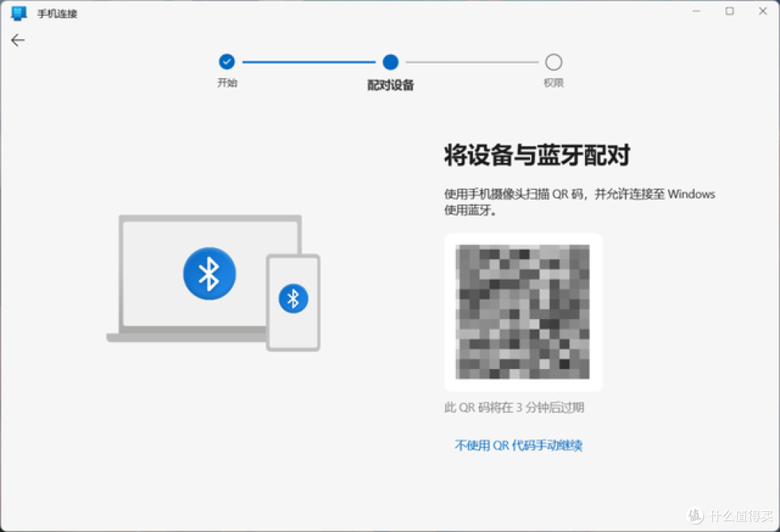Select the 开始 step label
This screenshot has width=780, height=532.
point(227,82)
